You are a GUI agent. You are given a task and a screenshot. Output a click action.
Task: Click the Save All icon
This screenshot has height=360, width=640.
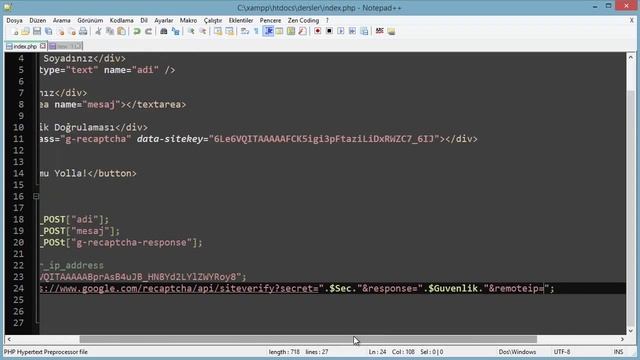click(x=48, y=31)
